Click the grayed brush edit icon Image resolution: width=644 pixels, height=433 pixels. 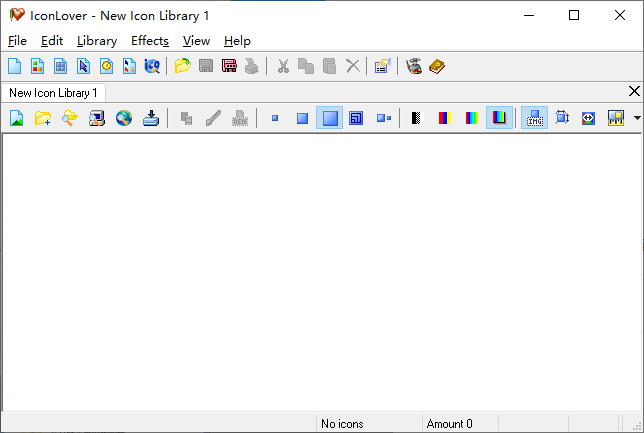click(213, 118)
